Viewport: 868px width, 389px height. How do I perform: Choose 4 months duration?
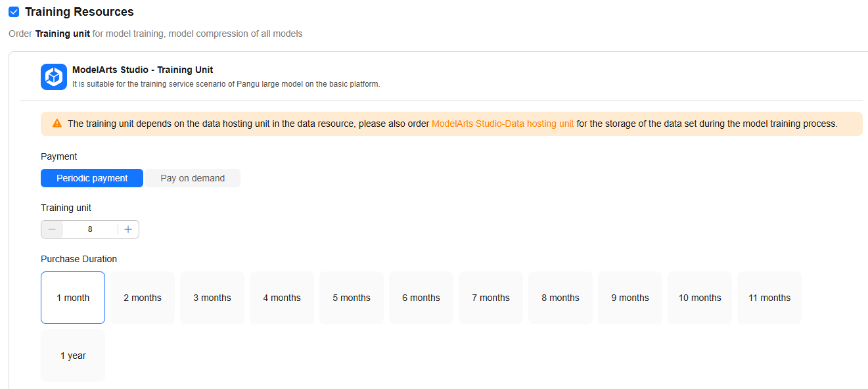282,298
